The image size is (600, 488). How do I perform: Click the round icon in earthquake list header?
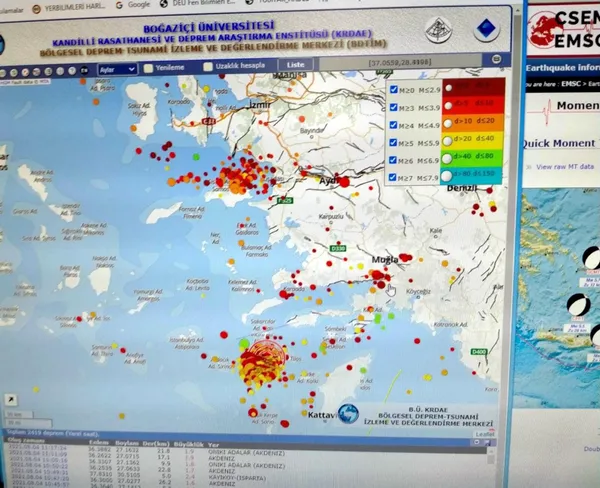point(477,442)
